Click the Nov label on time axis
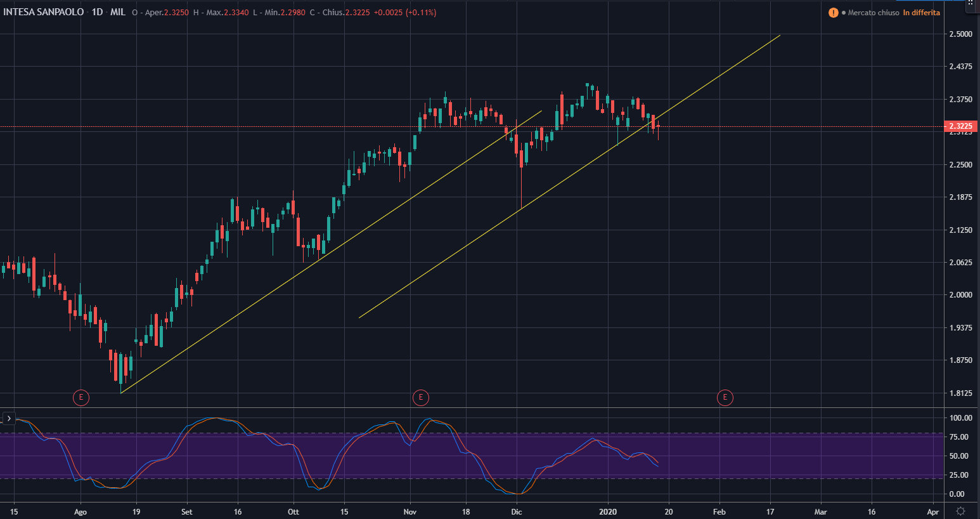Viewport: 980px width, 519px height. (410, 511)
